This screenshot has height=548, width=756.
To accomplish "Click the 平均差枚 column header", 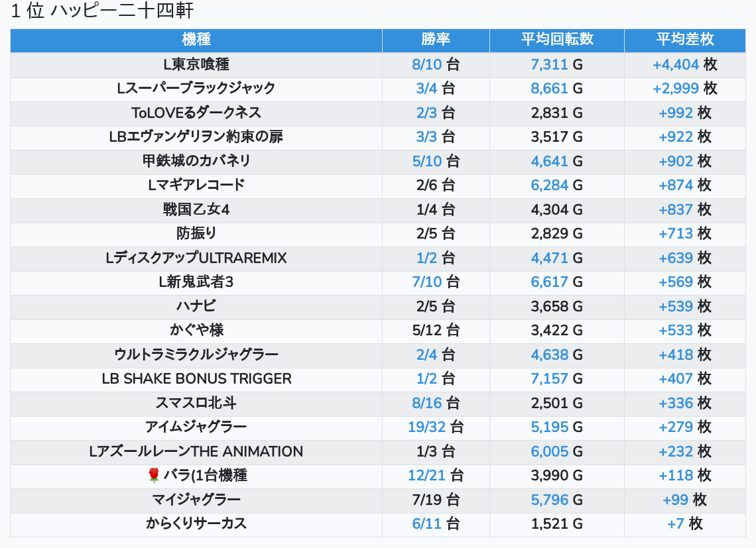I will click(x=684, y=39).
